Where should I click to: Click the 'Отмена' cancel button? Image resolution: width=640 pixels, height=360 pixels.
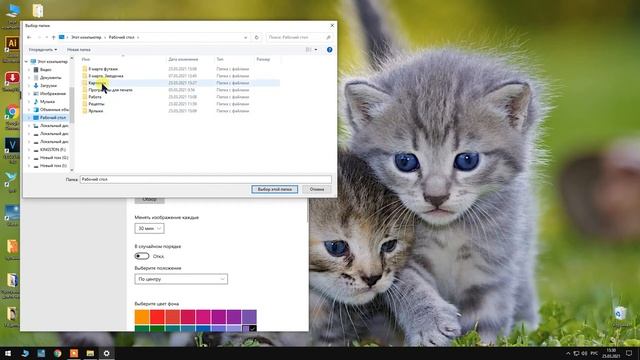317,189
